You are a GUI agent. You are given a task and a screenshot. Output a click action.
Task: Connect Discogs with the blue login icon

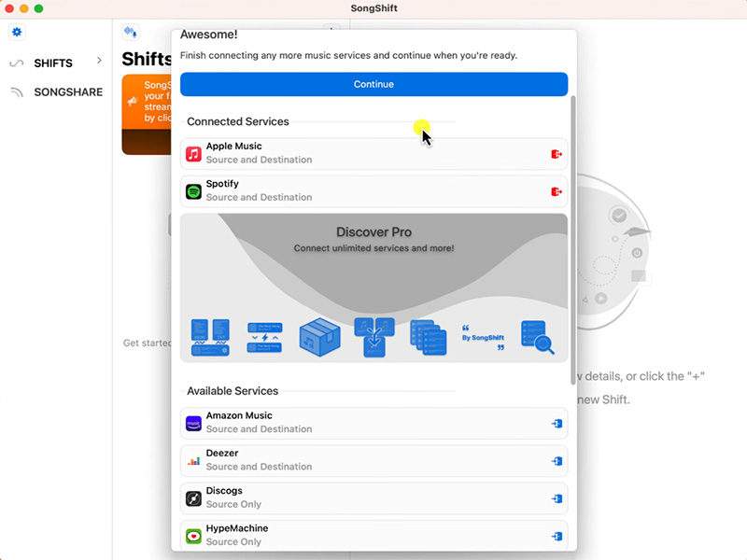point(557,498)
